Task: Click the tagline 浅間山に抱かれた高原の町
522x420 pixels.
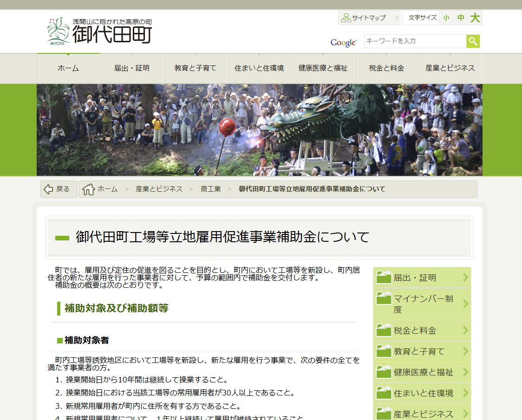Action: [112, 22]
